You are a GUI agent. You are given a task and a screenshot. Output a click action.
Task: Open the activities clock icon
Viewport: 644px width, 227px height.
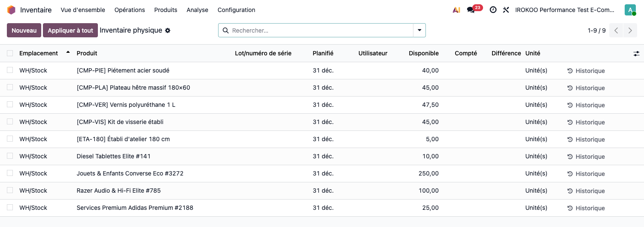(493, 10)
